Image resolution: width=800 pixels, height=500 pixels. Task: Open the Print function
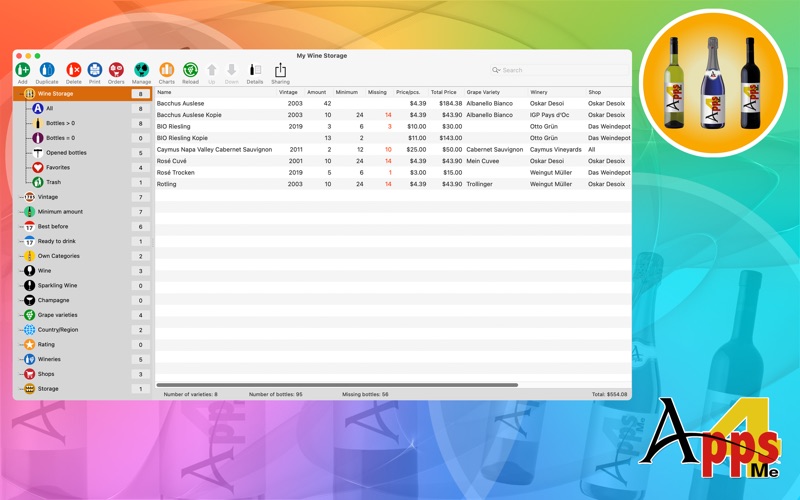pyautogui.click(x=95, y=70)
